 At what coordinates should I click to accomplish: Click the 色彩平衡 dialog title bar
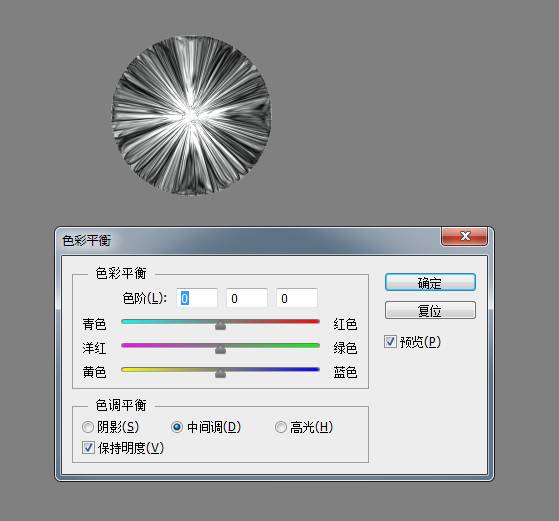coord(250,240)
